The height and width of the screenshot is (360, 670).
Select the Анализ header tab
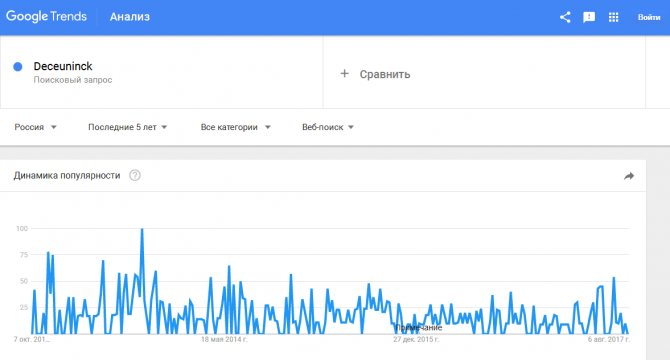tap(130, 17)
